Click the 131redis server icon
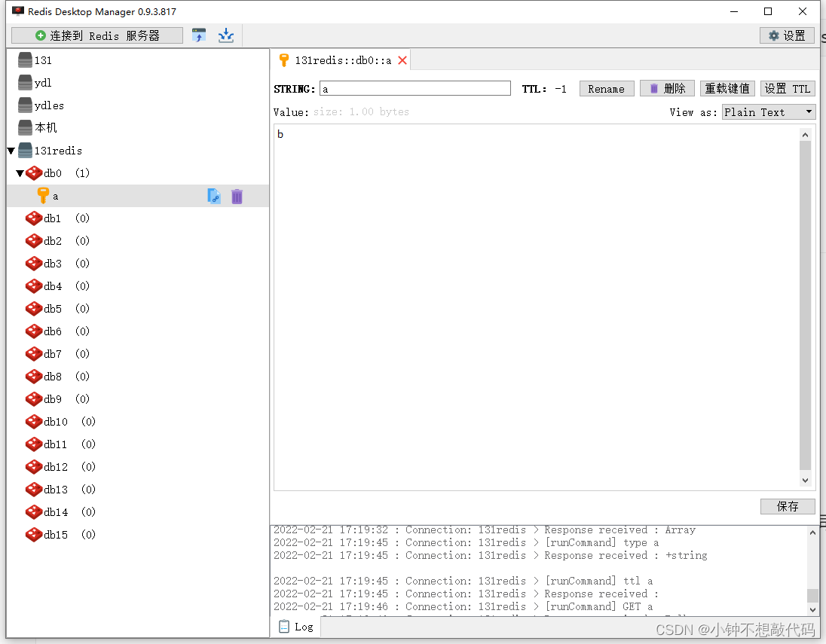Screen dimensions: 826x644 [25, 151]
